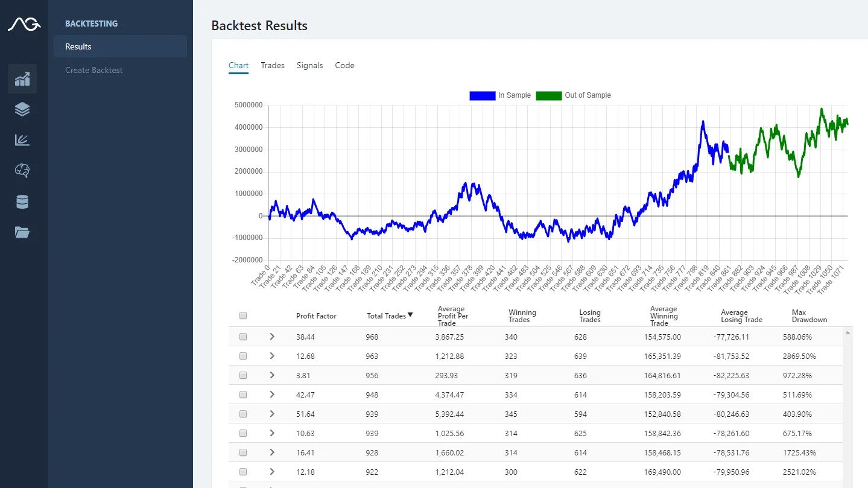Open the line graph analytics sidebar icon
This screenshot has height=488, width=868.
22,140
